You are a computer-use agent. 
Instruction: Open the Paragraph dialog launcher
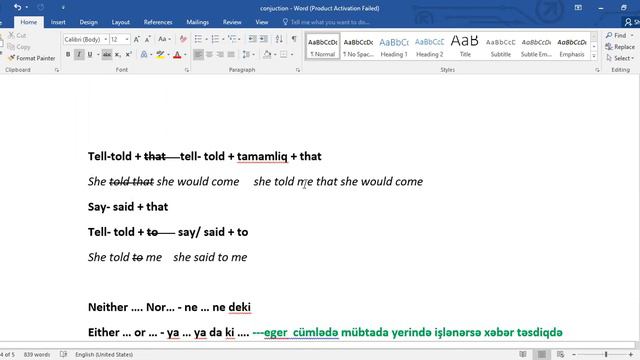click(298, 70)
